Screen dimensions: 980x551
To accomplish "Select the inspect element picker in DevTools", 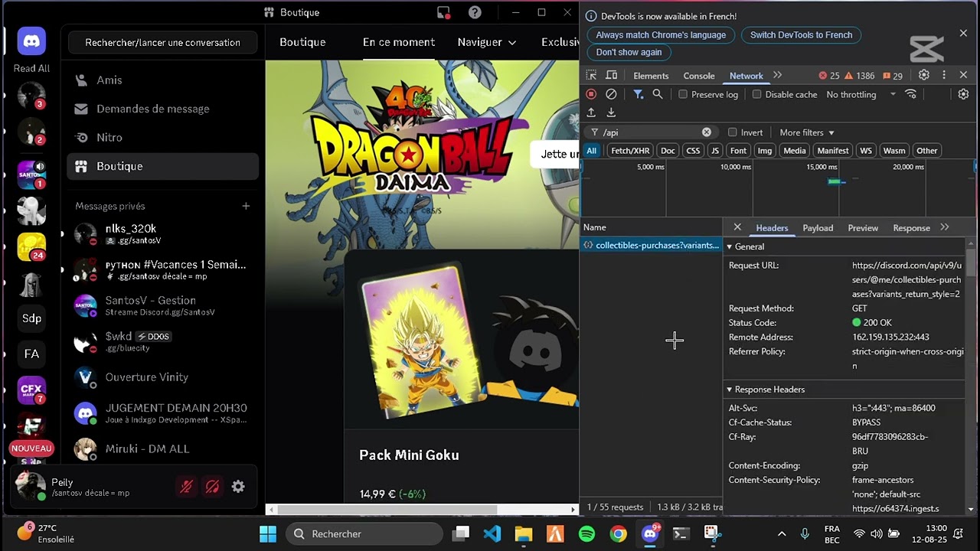I will 591,76.
